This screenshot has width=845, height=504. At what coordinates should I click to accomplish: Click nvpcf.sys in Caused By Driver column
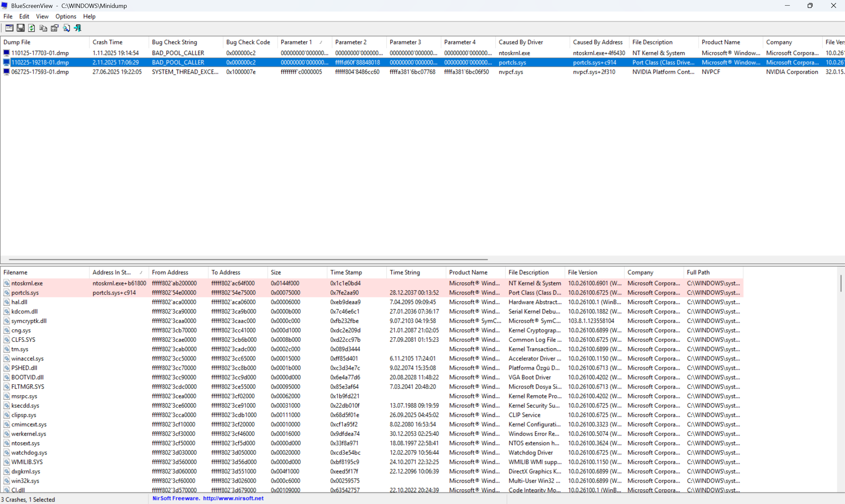pyautogui.click(x=511, y=72)
